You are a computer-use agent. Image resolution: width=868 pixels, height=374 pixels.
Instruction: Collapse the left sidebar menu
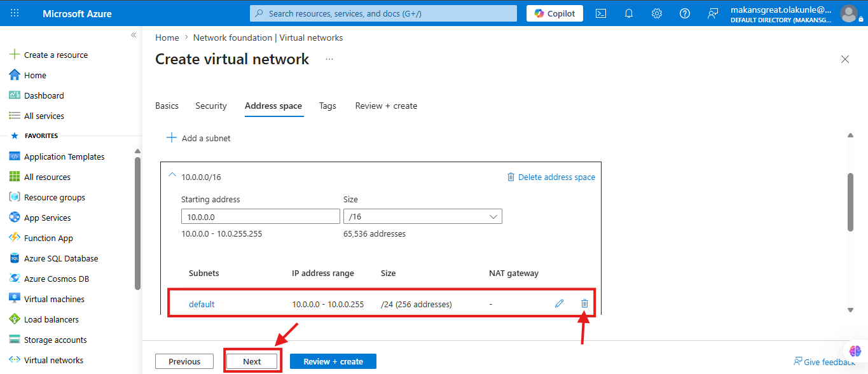point(134,35)
